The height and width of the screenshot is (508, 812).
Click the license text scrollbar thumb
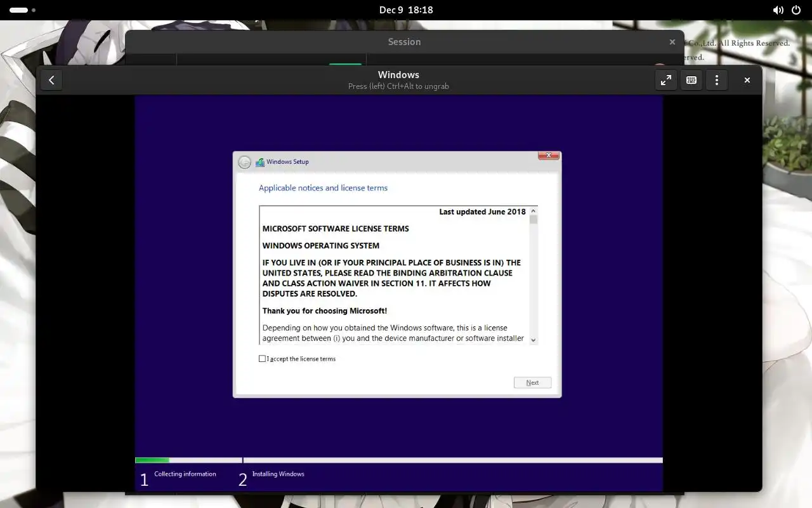click(534, 220)
